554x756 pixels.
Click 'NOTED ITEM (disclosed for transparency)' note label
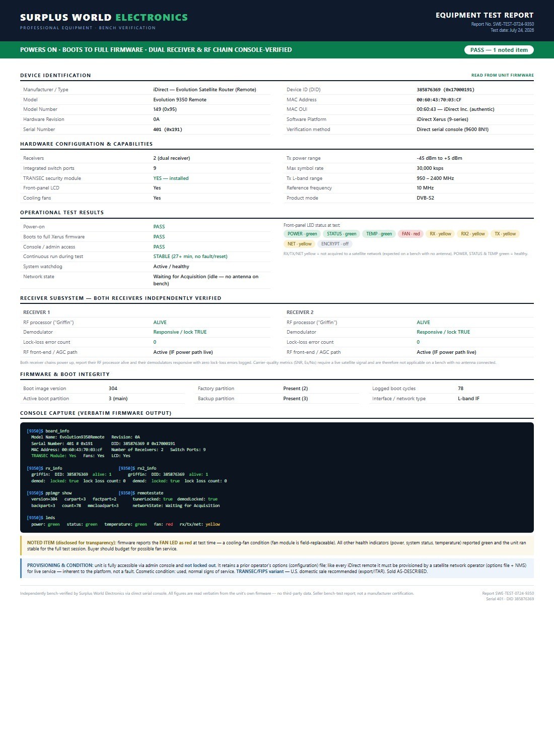(x=72, y=543)
